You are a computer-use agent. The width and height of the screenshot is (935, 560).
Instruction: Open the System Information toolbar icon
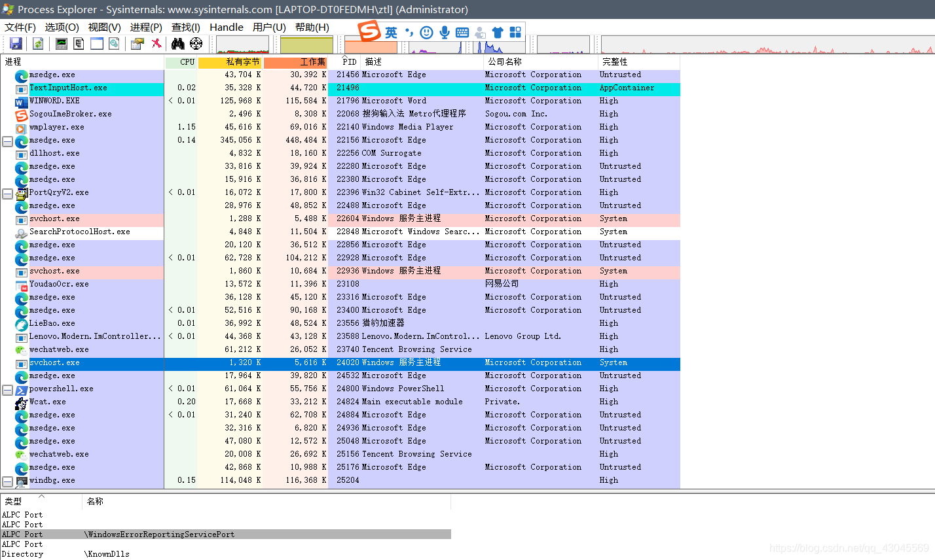click(x=62, y=43)
